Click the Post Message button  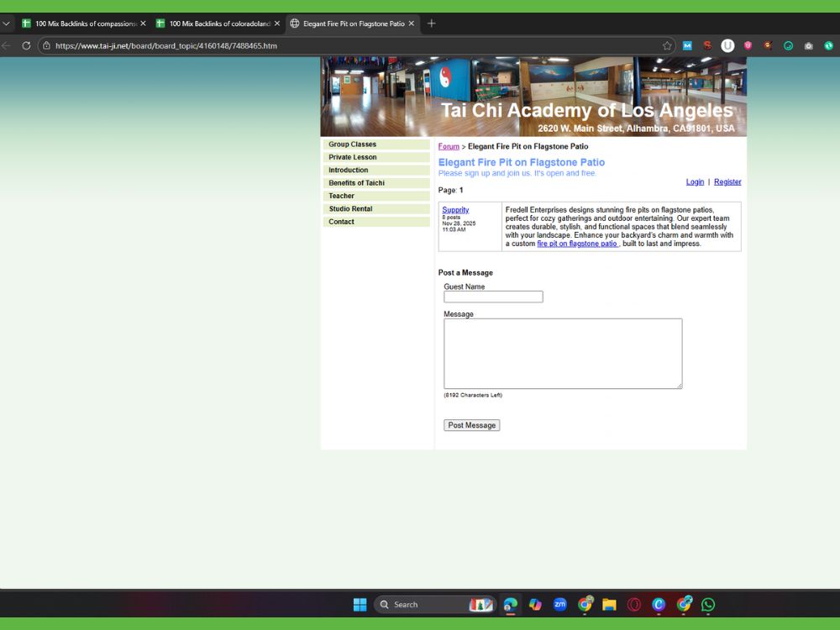[472, 425]
